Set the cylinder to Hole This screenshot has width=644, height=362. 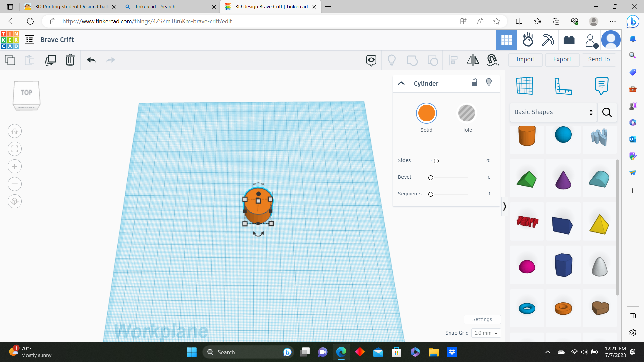466,113
